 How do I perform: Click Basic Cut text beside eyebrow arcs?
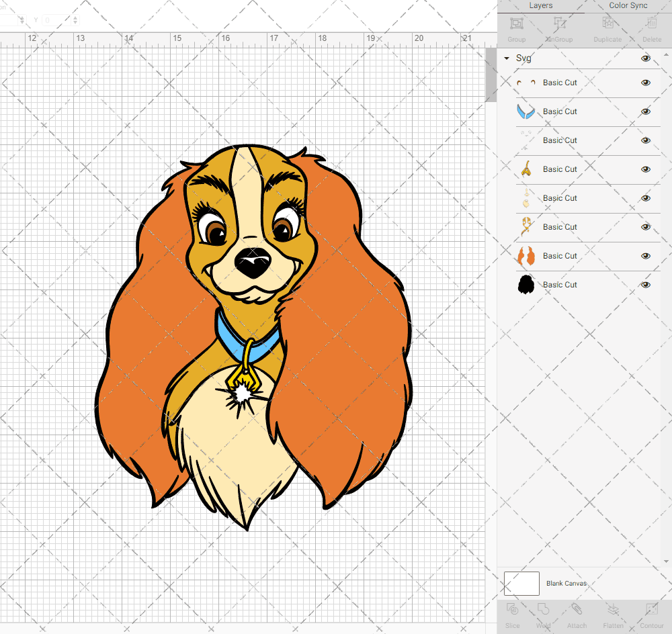[x=560, y=83]
